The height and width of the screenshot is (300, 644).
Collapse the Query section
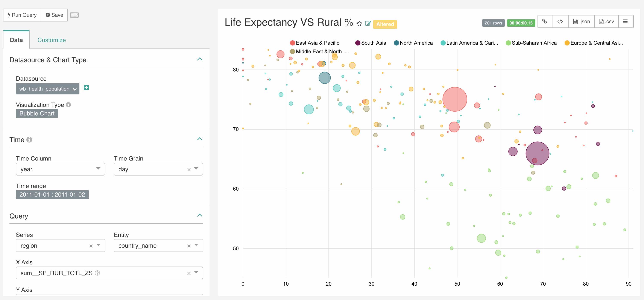(x=199, y=215)
